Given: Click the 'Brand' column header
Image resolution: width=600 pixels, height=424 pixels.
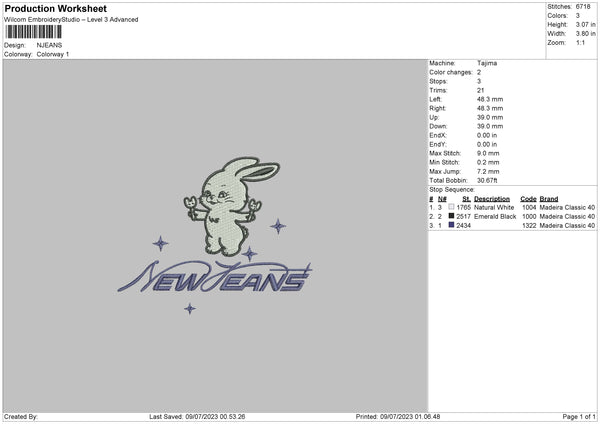Looking at the screenshot, I should 549,199.
